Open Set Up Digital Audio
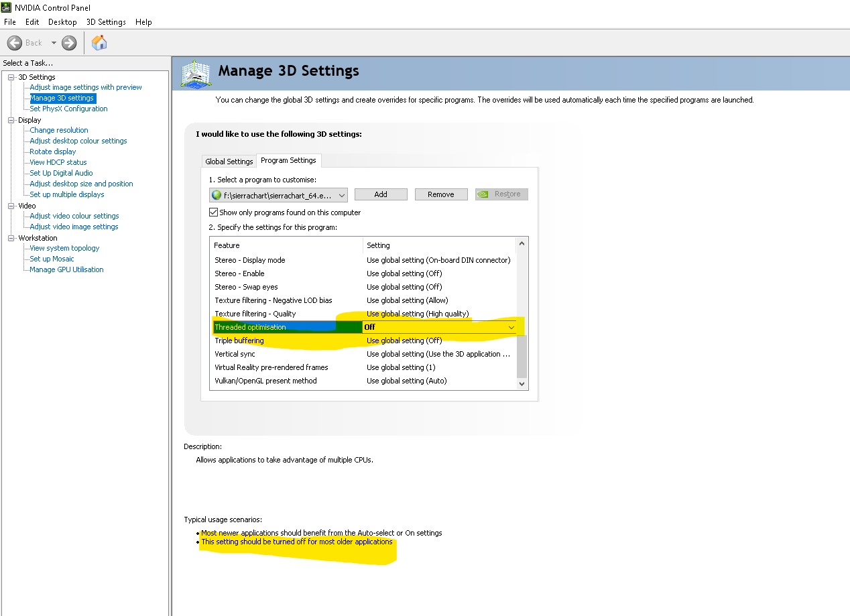Screen dimensions: 850x616 click(61, 173)
